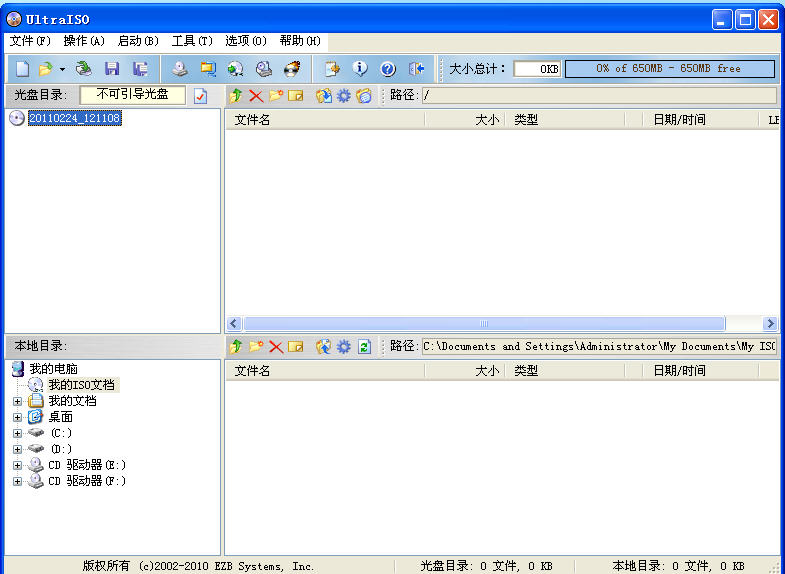Image resolution: width=785 pixels, height=574 pixels.
Task: Open the 工具(T) menu
Action: pos(192,41)
